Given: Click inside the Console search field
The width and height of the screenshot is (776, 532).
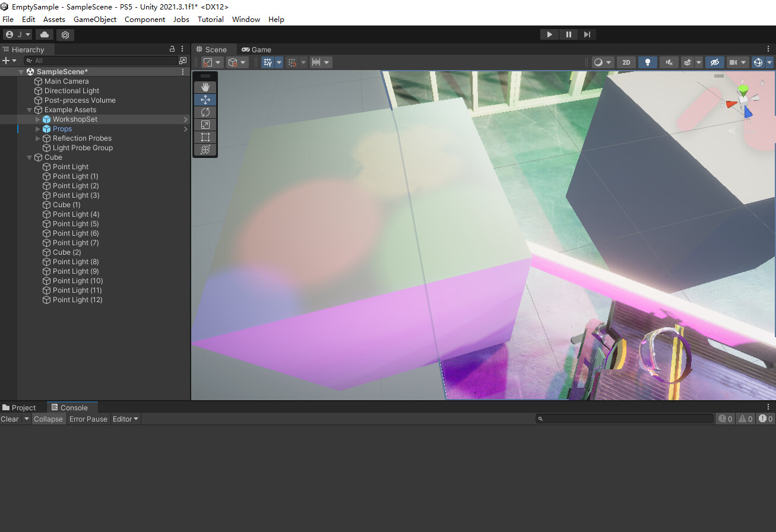Looking at the screenshot, I should (623, 419).
